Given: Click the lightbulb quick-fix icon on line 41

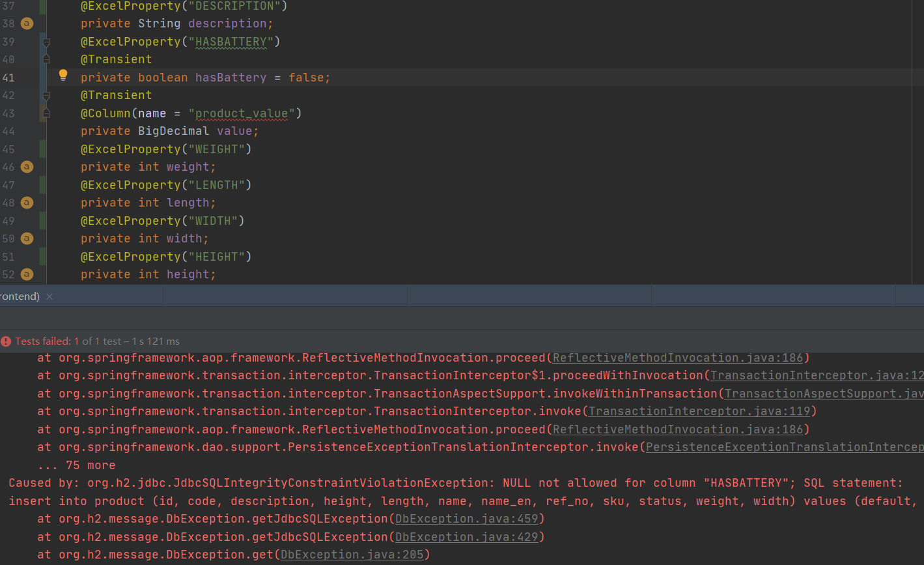Looking at the screenshot, I should (63, 76).
